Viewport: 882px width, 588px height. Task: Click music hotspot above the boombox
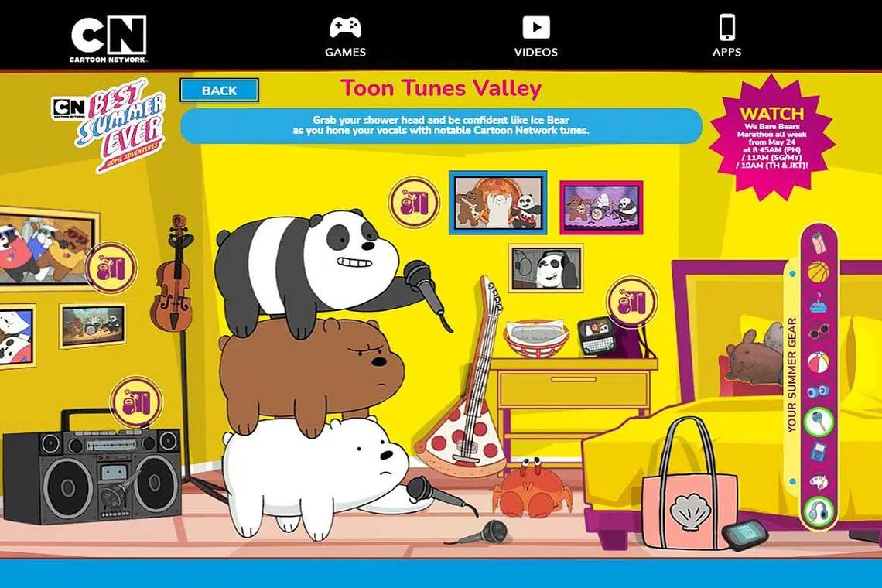pyautogui.click(x=136, y=402)
